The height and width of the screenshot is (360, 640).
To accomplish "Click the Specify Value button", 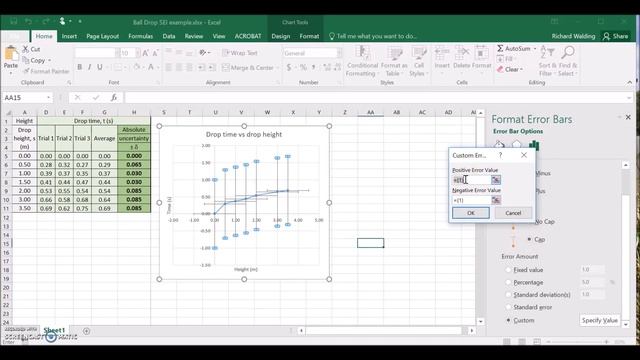I will [x=600, y=320].
